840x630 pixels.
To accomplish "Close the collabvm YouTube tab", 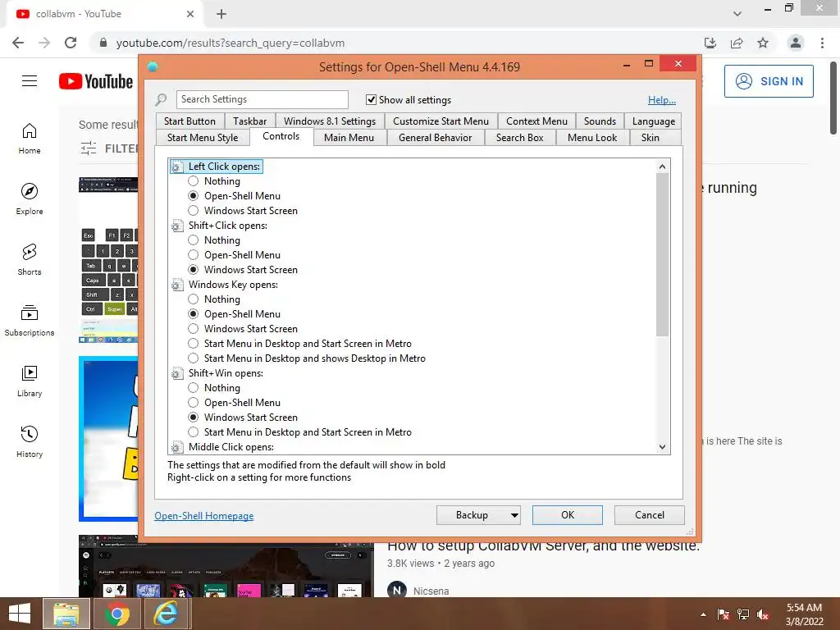I will click(190, 14).
